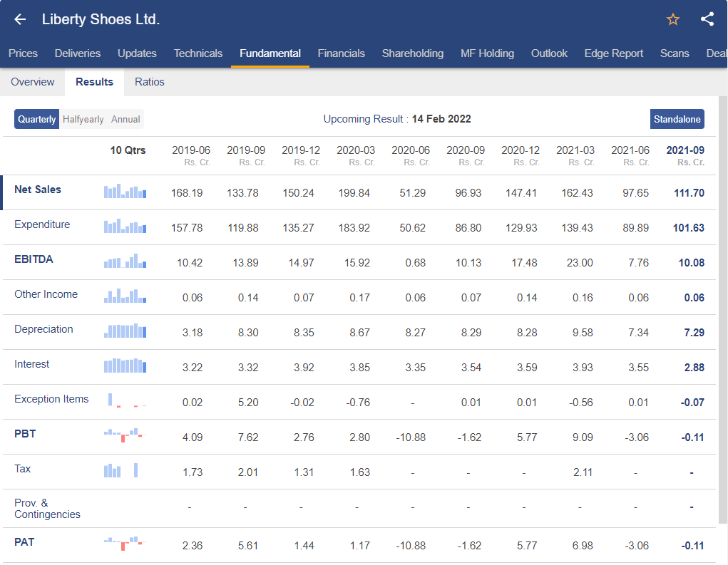Switch to the Overview sub-tab
Viewport: 728px width, 565px height.
click(x=33, y=82)
